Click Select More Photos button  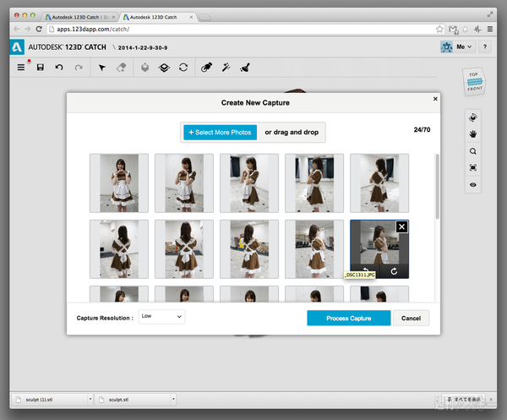[221, 132]
